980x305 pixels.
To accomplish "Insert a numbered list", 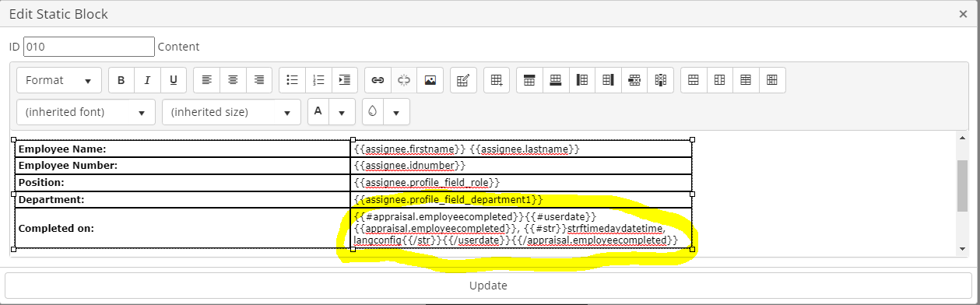I will coord(318,80).
